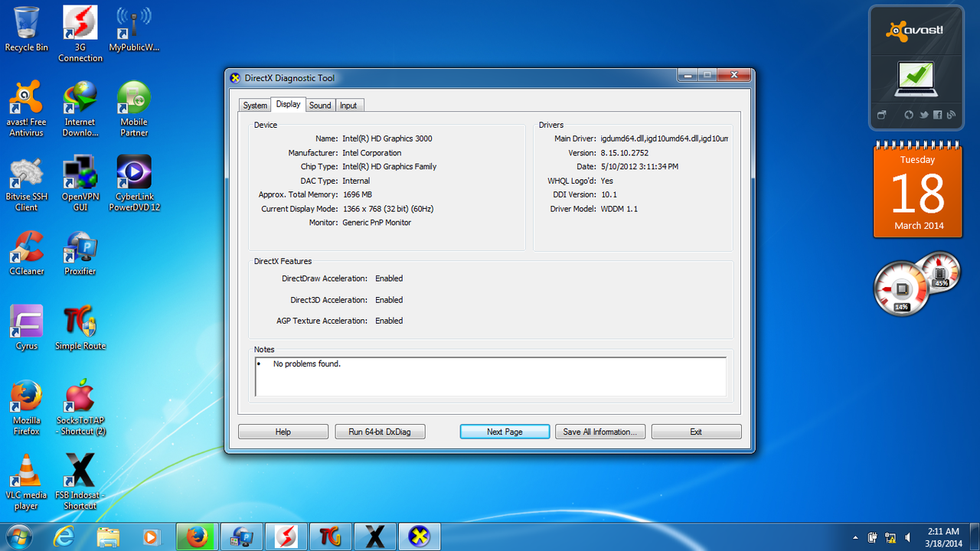This screenshot has width=980, height=551.
Task: Launch CCleaner from the desktop
Action: [x=26, y=253]
